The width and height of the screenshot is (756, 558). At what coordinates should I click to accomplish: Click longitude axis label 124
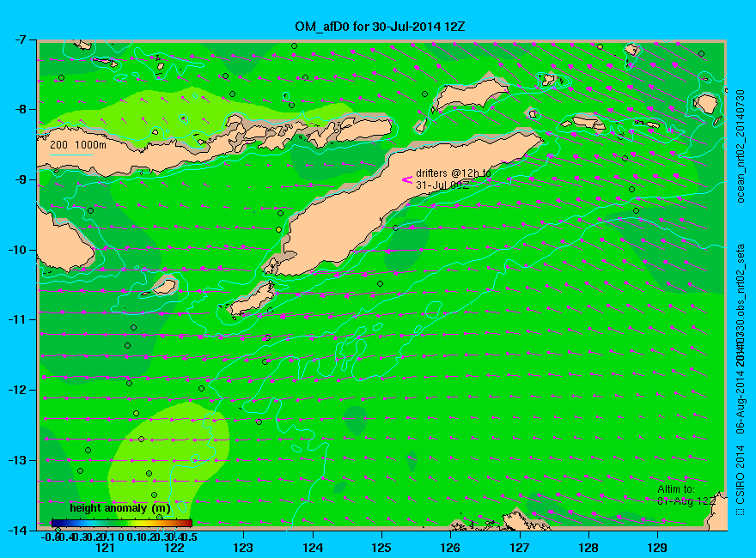pos(313,548)
